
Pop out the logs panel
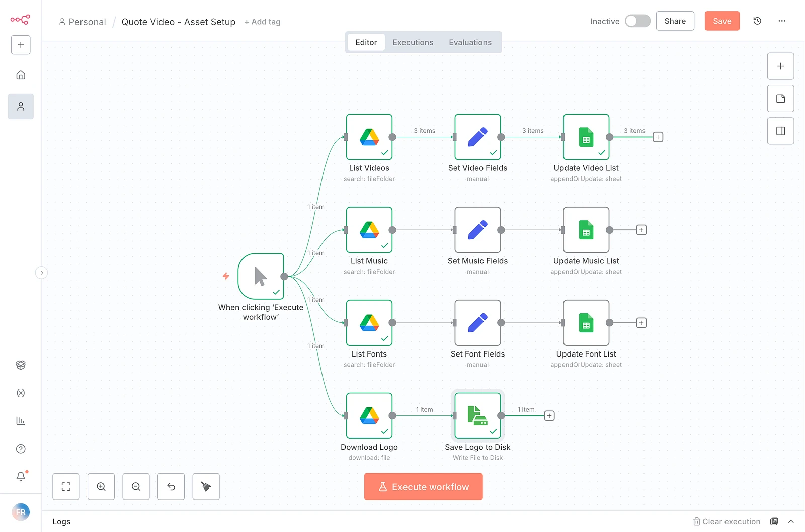point(774,522)
